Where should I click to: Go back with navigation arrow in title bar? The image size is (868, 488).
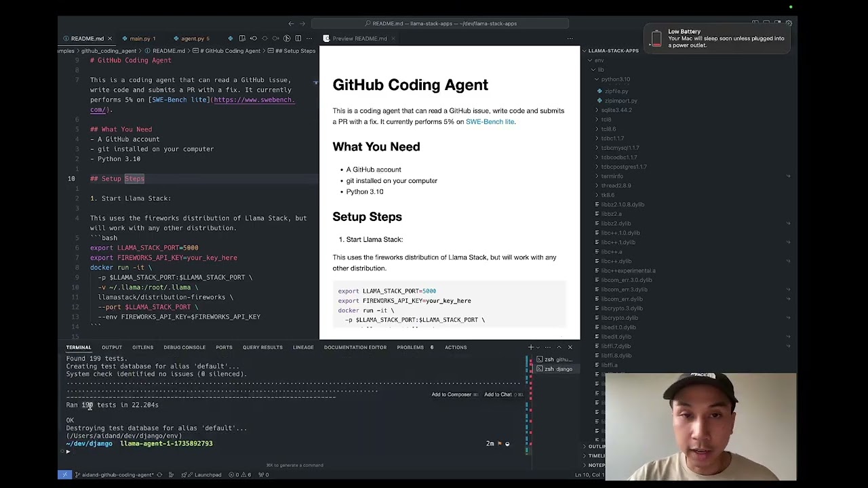(x=291, y=24)
